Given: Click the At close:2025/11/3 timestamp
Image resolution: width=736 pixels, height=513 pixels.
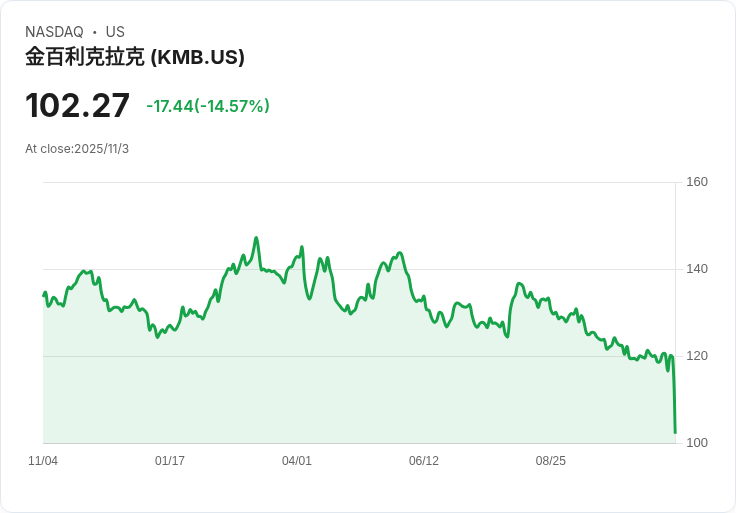Looking at the screenshot, I should (77, 149).
